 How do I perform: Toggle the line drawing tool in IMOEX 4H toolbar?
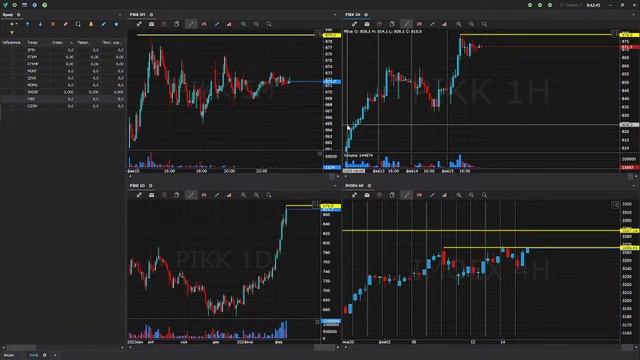[406, 195]
